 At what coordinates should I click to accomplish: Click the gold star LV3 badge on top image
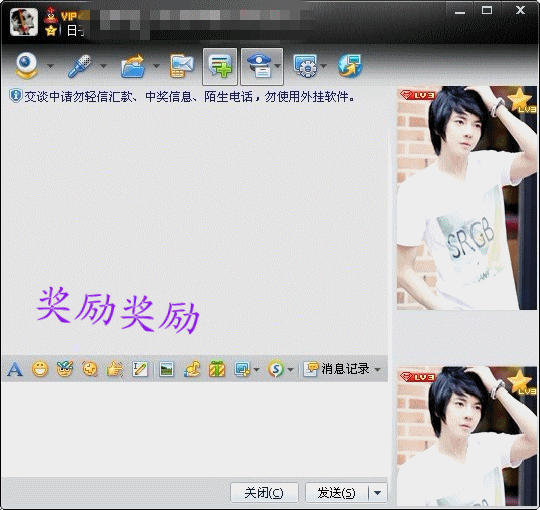521,101
